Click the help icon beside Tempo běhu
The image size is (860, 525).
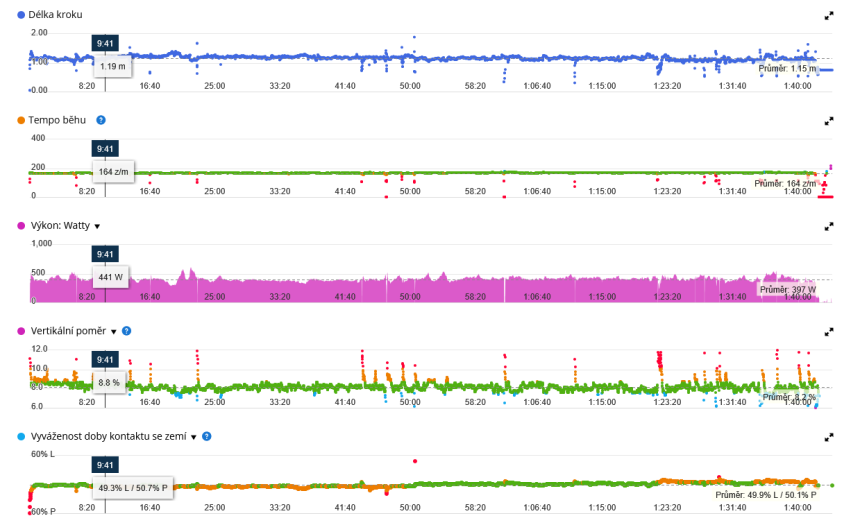click(x=101, y=120)
